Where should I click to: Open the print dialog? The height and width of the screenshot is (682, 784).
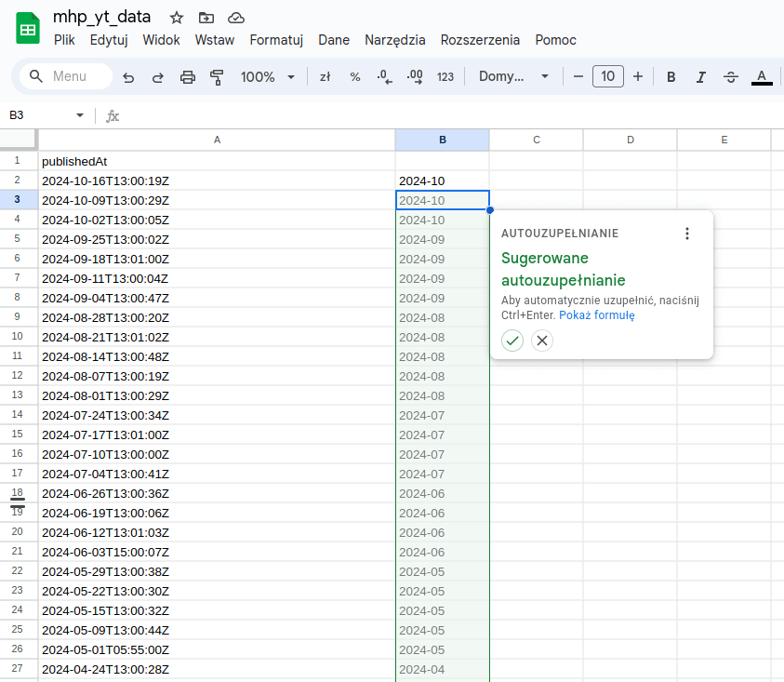pyautogui.click(x=188, y=76)
